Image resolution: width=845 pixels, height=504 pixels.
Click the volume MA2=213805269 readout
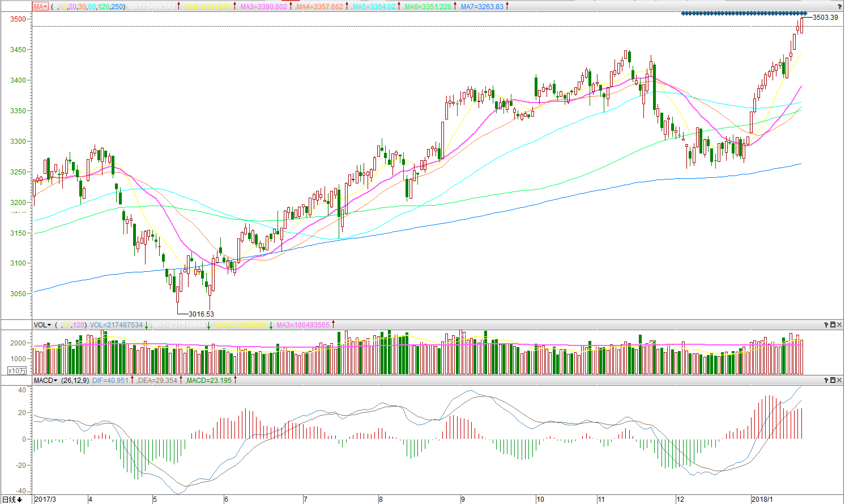coord(241,325)
